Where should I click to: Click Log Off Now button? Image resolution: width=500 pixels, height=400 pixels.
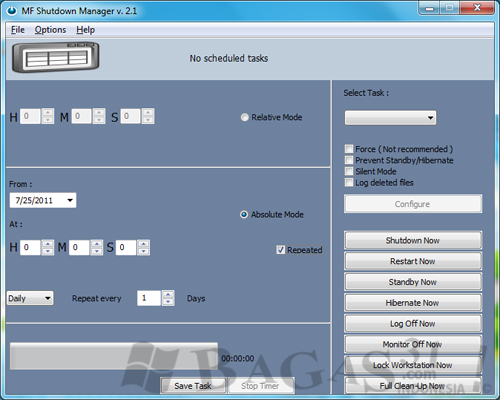(x=413, y=323)
